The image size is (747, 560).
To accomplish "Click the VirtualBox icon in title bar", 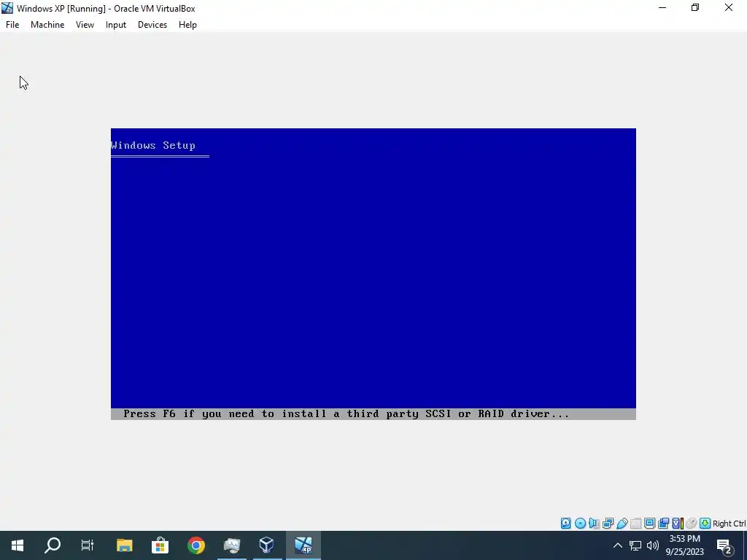I will pyautogui.click(x=7, y=8).
